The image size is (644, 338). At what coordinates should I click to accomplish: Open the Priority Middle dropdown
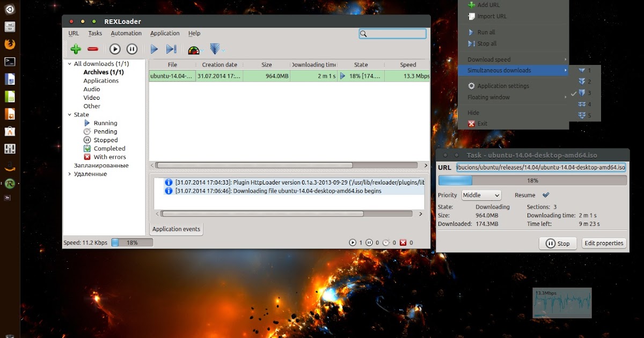(x=481, y=195)
